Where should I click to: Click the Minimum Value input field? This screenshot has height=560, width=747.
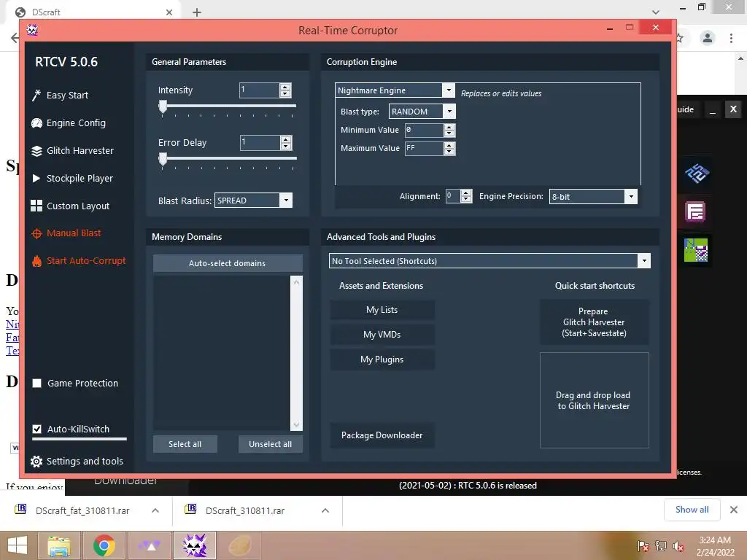click(424, 130)
